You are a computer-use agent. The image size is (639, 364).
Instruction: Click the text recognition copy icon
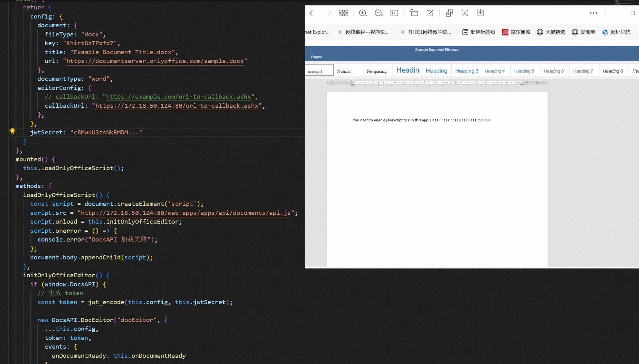pyautogui.click(x=449, y=13)
